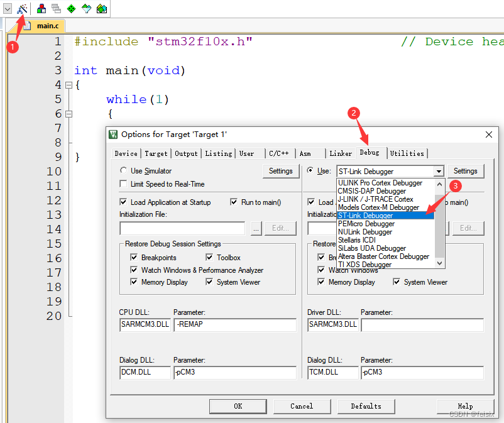Click debugger Settings button next to ST-Link
The image size is (504, 423).
(x=465, y=171)
